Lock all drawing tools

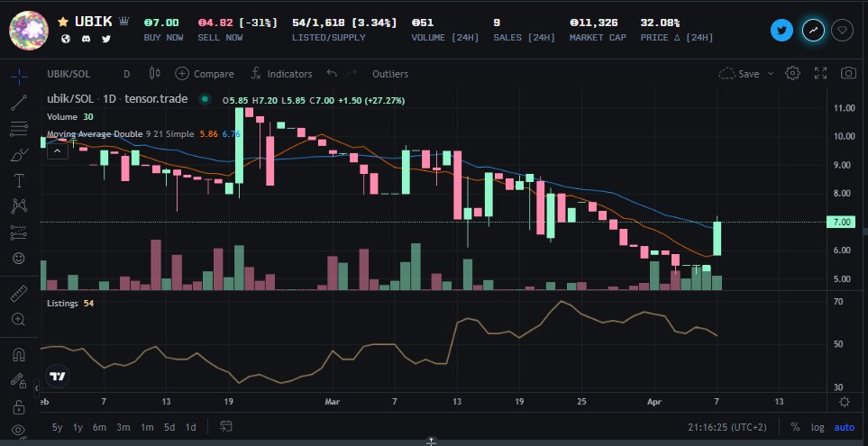click(19, 406)
